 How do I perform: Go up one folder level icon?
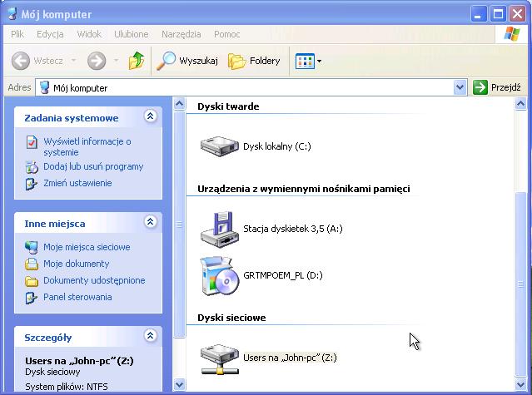point(137,61)
